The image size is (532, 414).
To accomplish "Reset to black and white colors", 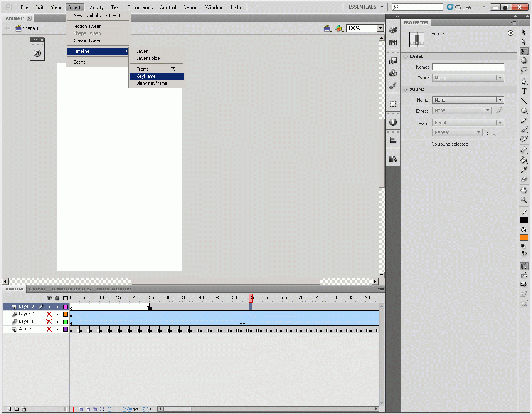I will point(523,246).
